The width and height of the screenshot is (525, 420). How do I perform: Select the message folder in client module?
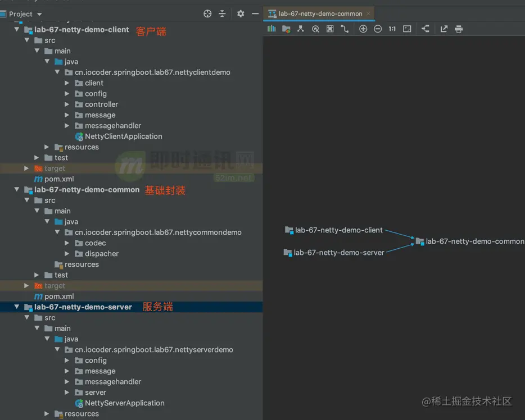tap(100, 115)
